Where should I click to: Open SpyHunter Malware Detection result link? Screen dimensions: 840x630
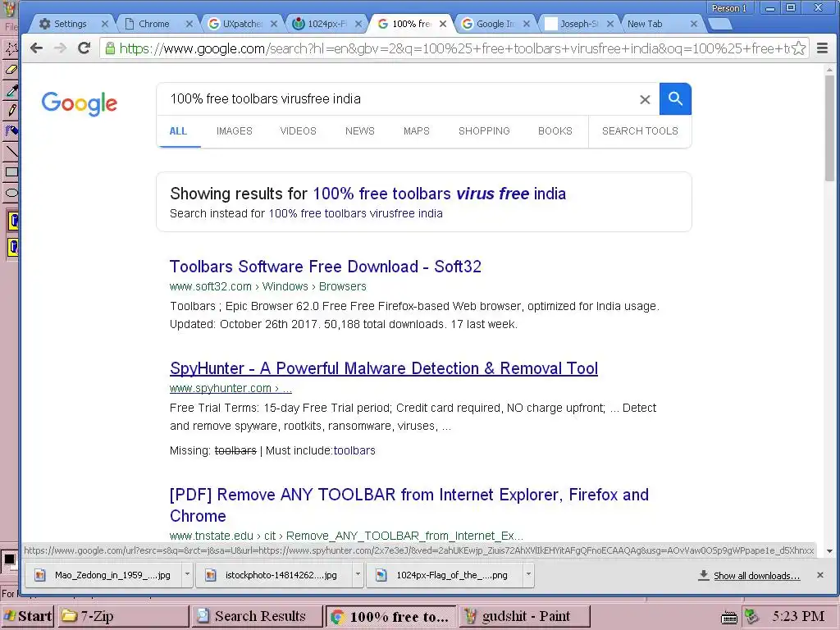[x=384, y=368]
